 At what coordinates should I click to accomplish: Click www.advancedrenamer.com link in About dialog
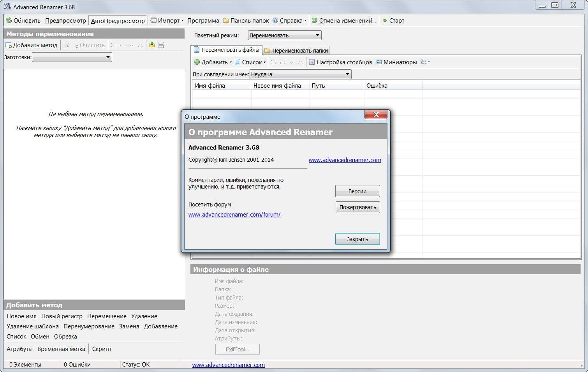click(345, 160)
